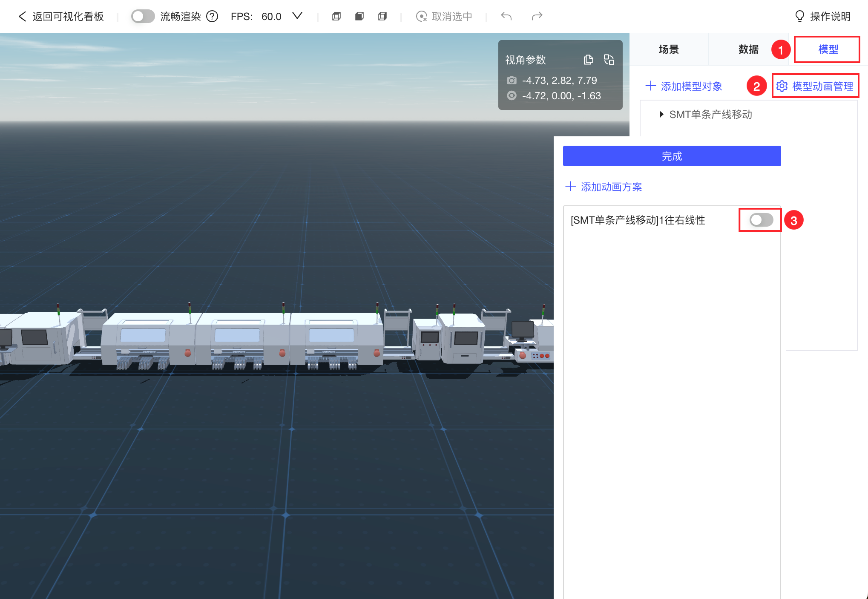868x599 pixels.
Task: Enable the 1往右线性 animation toggle
Action: [761, 220]
